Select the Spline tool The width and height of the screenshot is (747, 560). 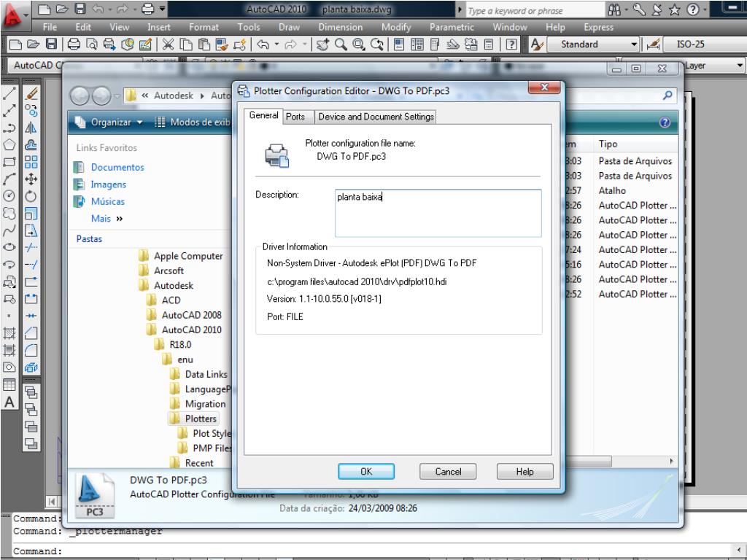point(9,230)
